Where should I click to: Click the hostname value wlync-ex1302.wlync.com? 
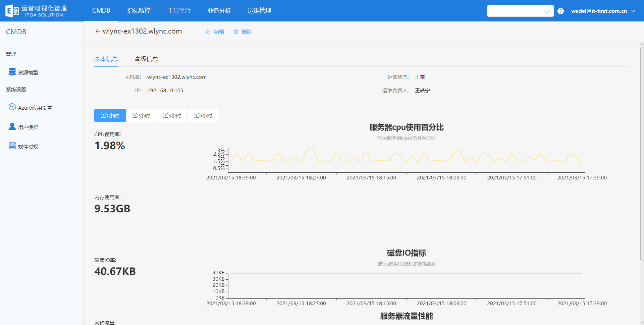click(x=177, y=77)
